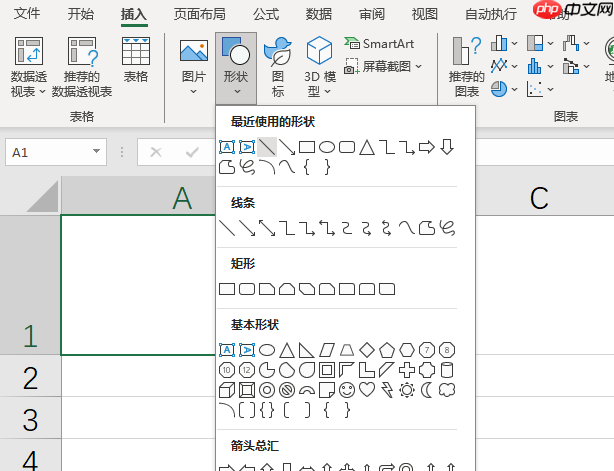The width and height of the screenshot is (614, 471).
Task: Select the 页面布局 tab
Action: coord(200,14)
